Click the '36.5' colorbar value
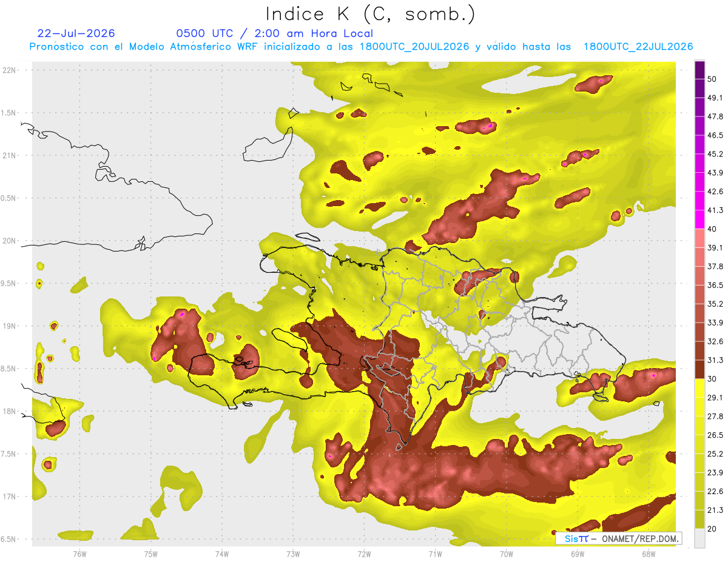Viewport: 728px width, 562px height. (x=715, y=285)
